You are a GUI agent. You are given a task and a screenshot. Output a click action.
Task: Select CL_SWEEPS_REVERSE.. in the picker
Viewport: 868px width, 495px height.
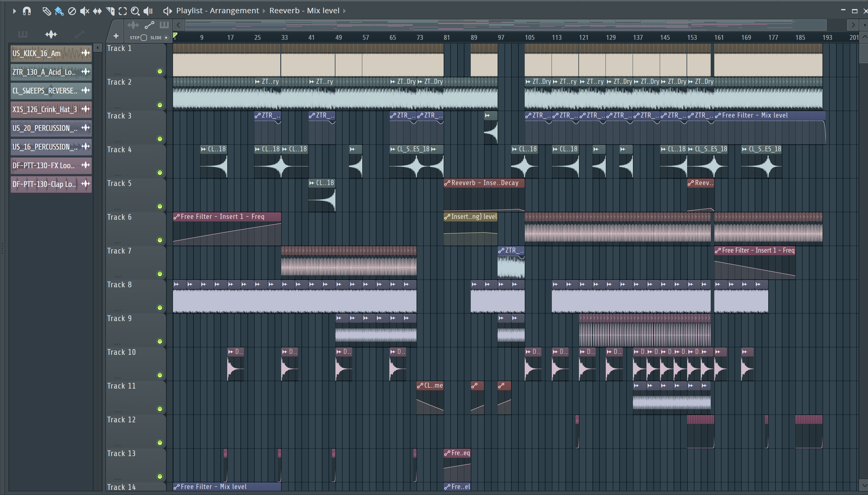[51, 90]
